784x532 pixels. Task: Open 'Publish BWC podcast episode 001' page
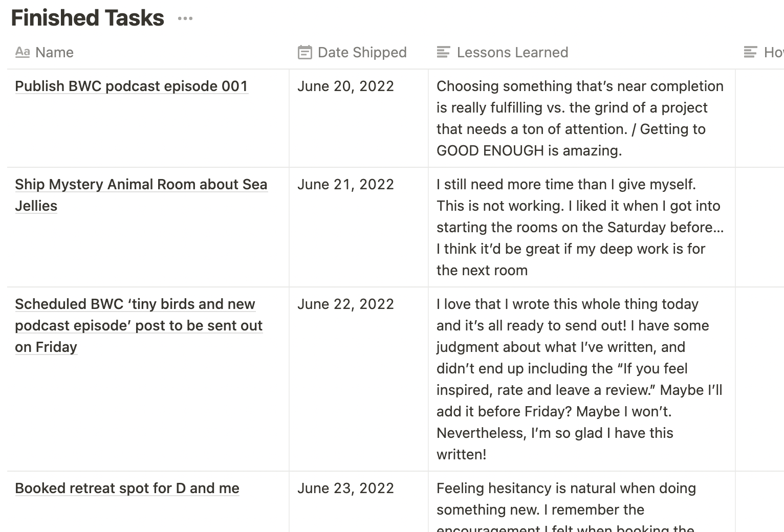pos(131,86)
